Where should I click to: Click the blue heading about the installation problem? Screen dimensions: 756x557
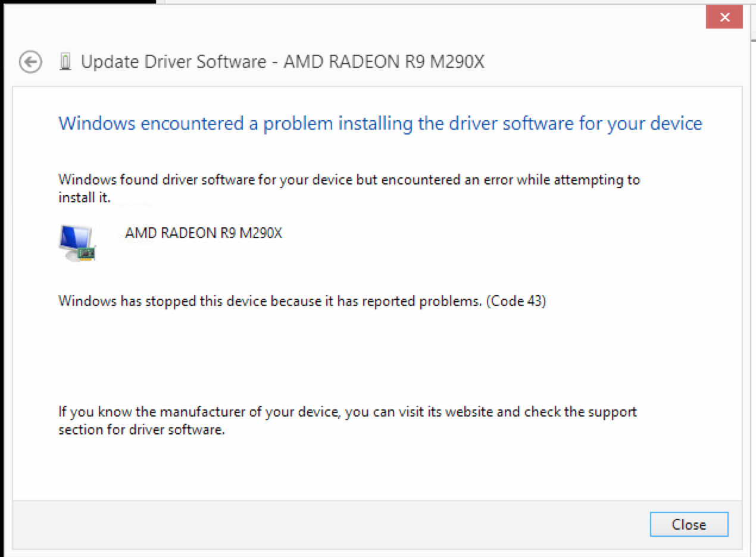click(380, 124)
